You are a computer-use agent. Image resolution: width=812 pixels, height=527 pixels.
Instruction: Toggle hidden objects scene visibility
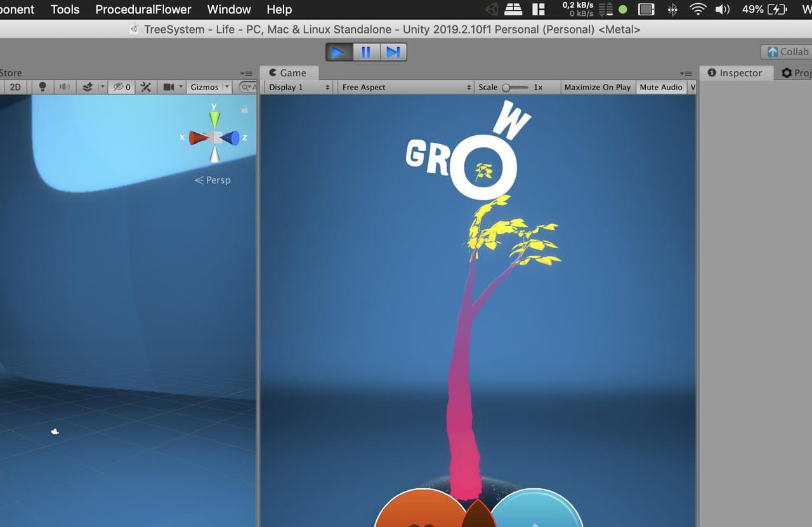(121, 87)
